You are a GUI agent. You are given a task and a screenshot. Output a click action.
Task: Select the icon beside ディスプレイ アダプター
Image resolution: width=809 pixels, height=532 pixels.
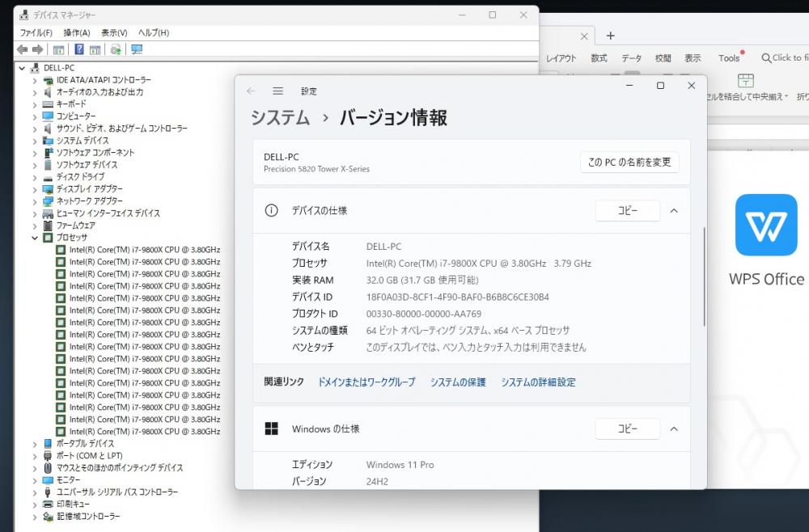coord(48,189)
